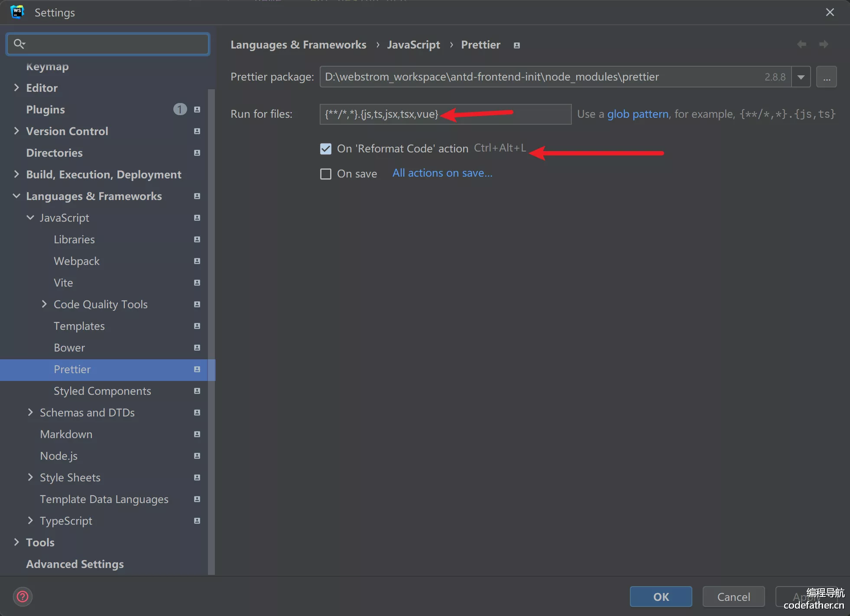Confirm settings with the OK button

(661, 597)
